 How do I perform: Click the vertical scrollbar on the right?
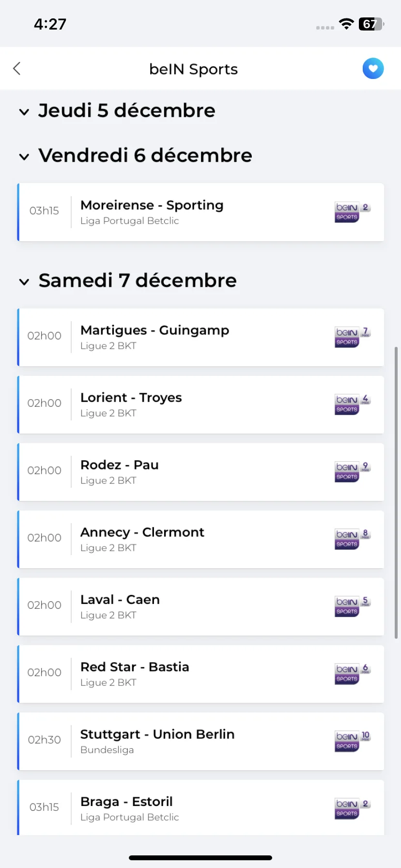[x=396, y=493]
